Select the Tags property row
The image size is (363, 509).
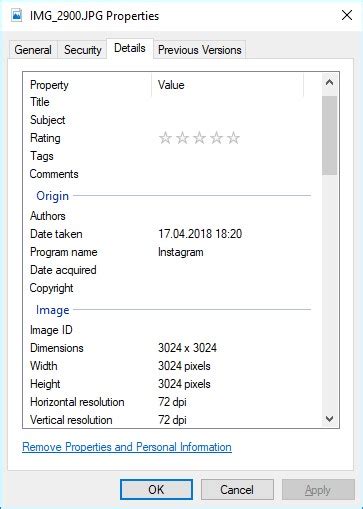[170, 156]
